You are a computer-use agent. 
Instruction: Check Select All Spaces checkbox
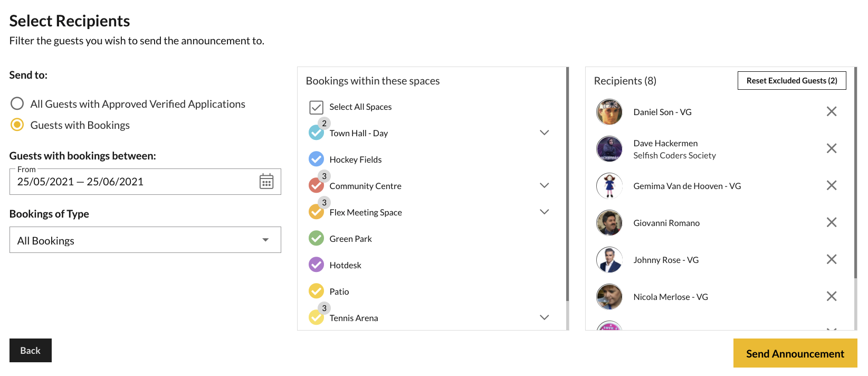coord(316,107)
